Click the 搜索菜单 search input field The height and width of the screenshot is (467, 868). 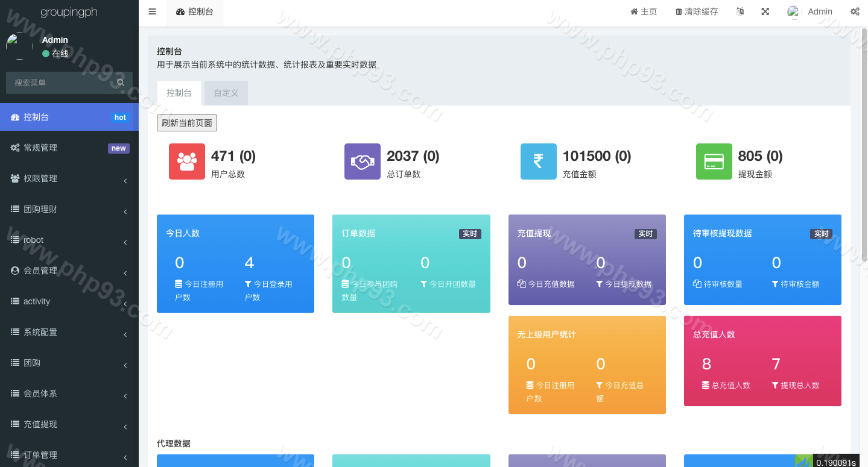(x=60, y=83)
